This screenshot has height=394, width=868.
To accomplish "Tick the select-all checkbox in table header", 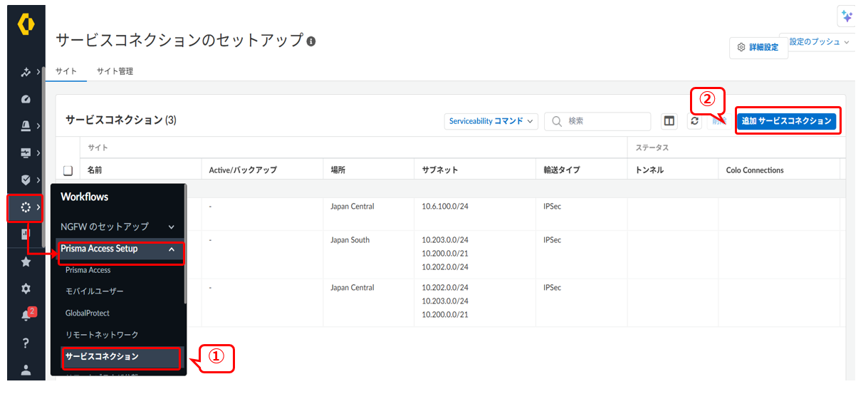I will (x=68, y=170).
